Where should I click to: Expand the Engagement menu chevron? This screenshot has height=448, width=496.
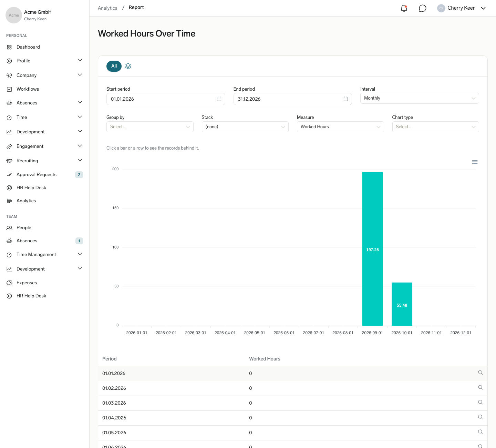(80, 146)
